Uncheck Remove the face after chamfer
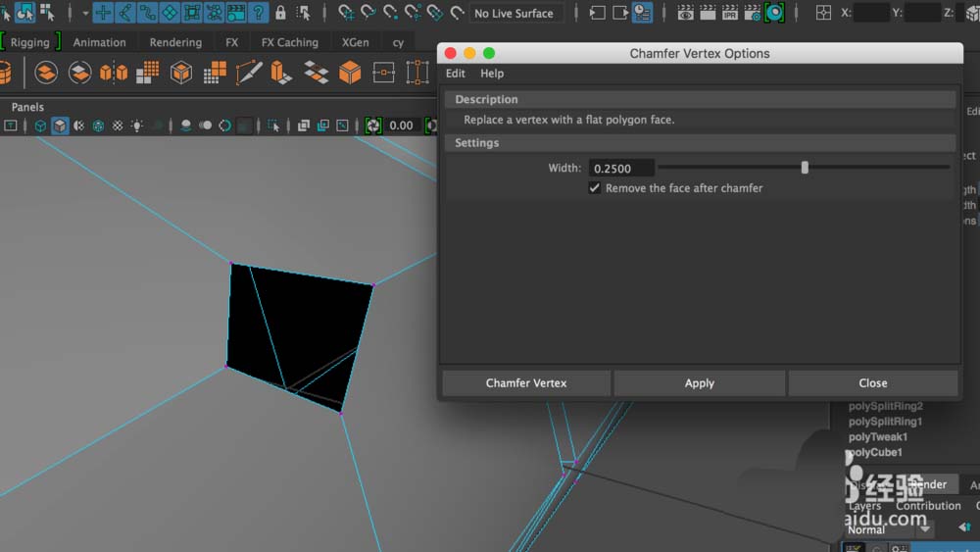Screen dimensions: 980x552 coord(595,188)
